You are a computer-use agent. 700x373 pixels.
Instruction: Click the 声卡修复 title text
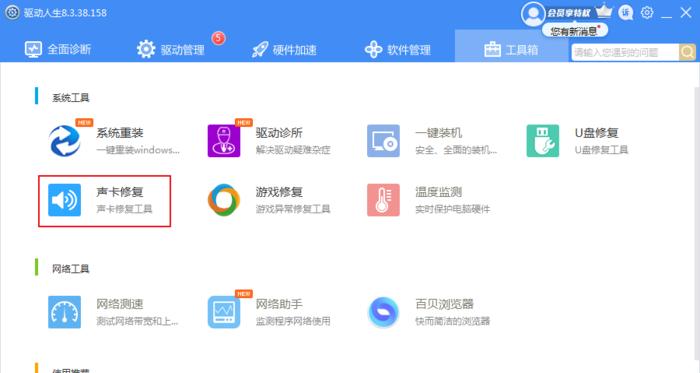tap(120, 192)
